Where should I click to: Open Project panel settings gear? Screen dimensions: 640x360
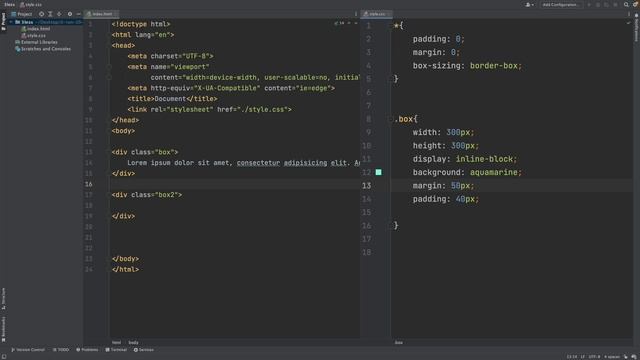click(x=70, y=14)
